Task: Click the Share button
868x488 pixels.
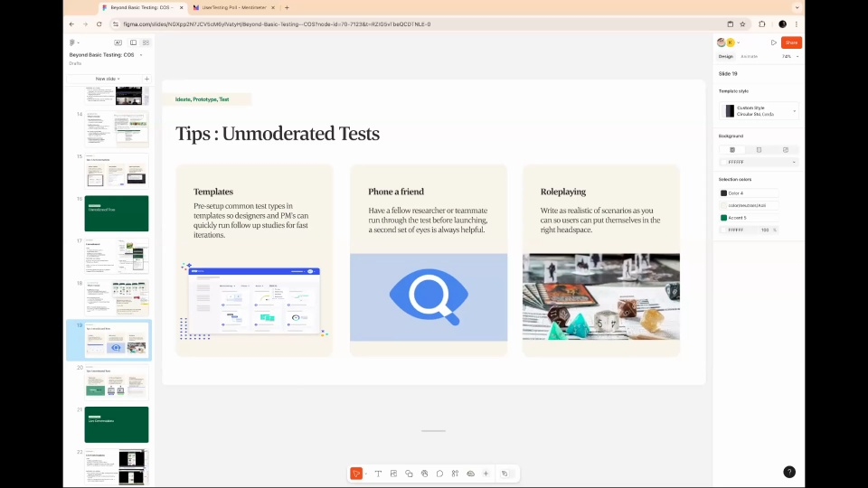Action: click(x=791, y=42)
